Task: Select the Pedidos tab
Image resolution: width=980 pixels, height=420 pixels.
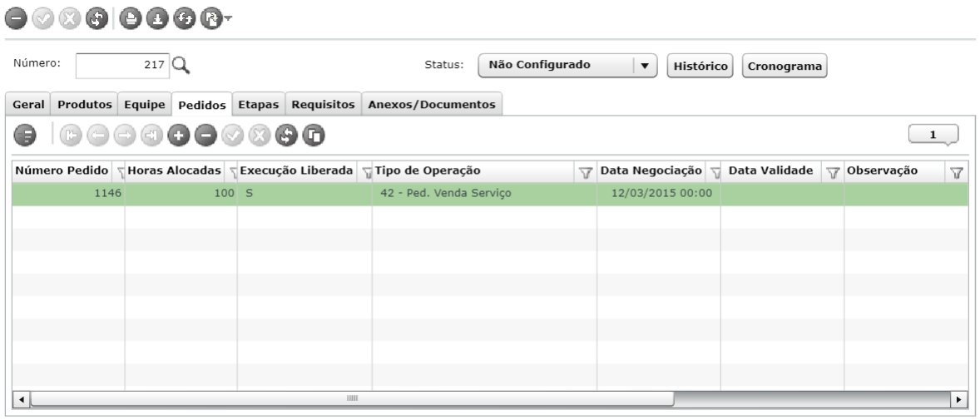Action: pyautogui.click(x=202, y=105)
